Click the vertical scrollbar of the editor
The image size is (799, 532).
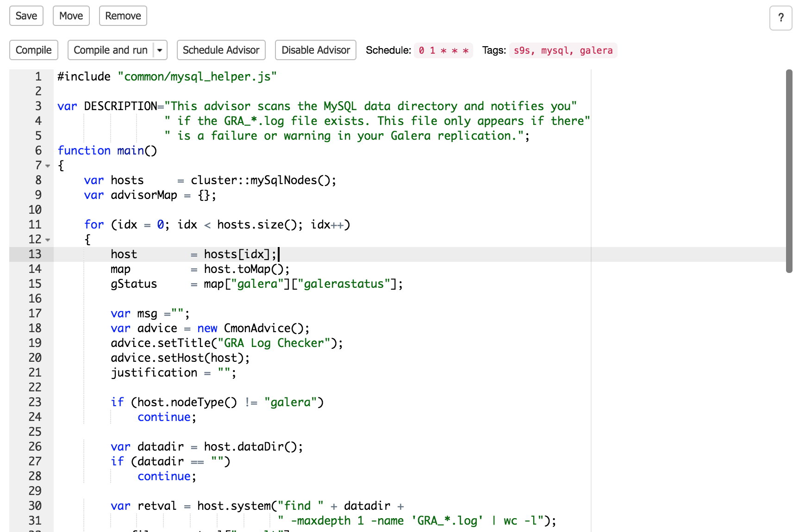(789, 171)
